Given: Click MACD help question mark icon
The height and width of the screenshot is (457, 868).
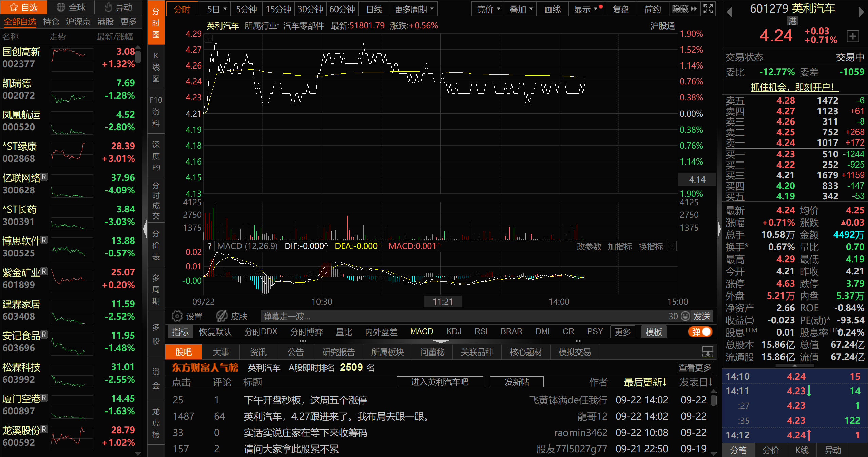Looking at the screenshot, I should point(210,246).
